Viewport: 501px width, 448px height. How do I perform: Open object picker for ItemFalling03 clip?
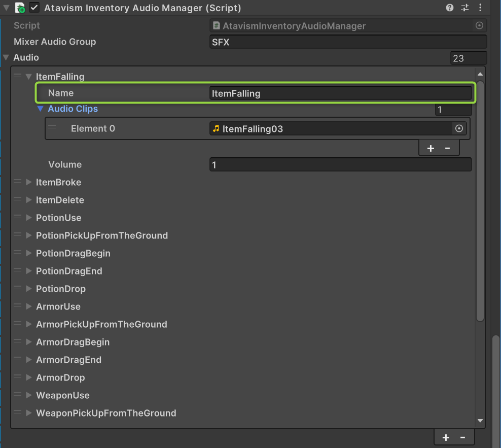(x=459, y=129)
